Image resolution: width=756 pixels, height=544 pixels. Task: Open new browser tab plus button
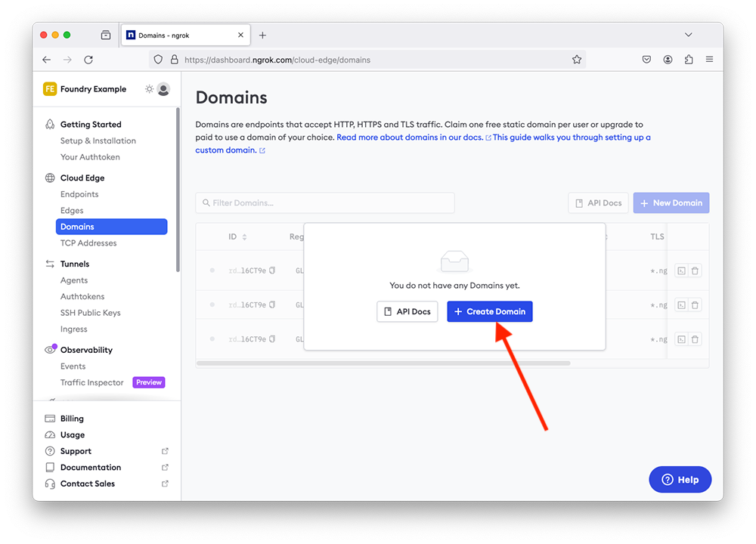[262, 36]
